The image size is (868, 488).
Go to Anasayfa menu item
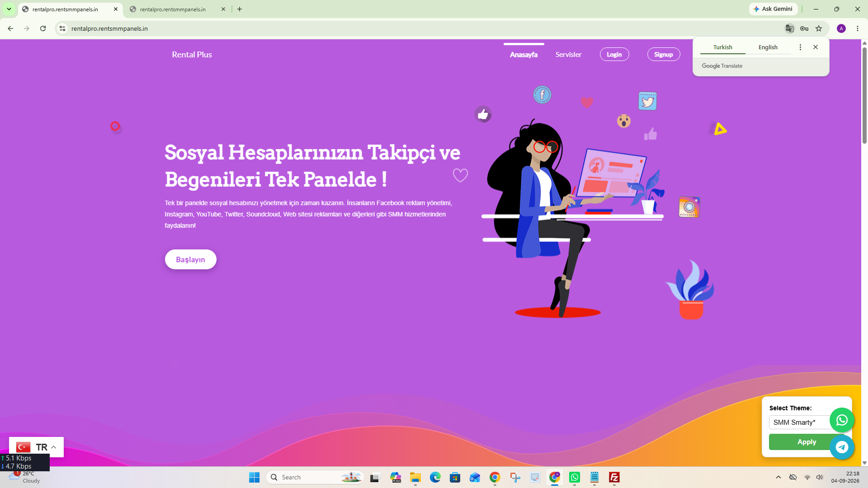[x=524, y=55]
